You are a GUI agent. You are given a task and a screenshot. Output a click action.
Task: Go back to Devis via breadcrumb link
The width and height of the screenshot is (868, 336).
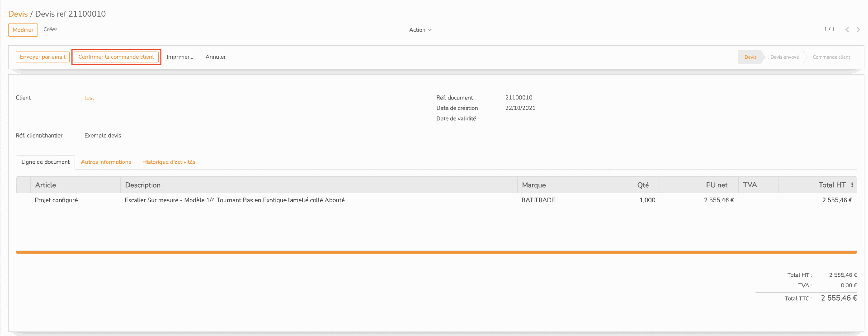tap(18, 14)
